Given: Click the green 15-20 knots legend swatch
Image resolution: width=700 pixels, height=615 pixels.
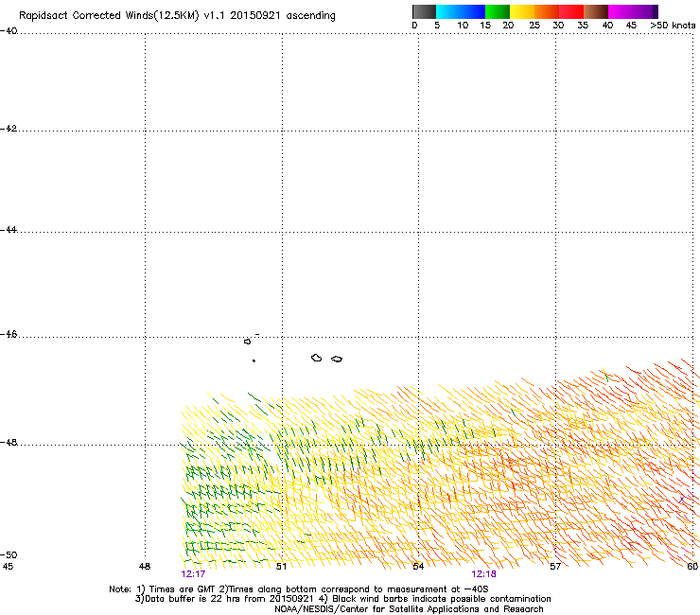Looking at the screenshot, I should pos(498,11).
